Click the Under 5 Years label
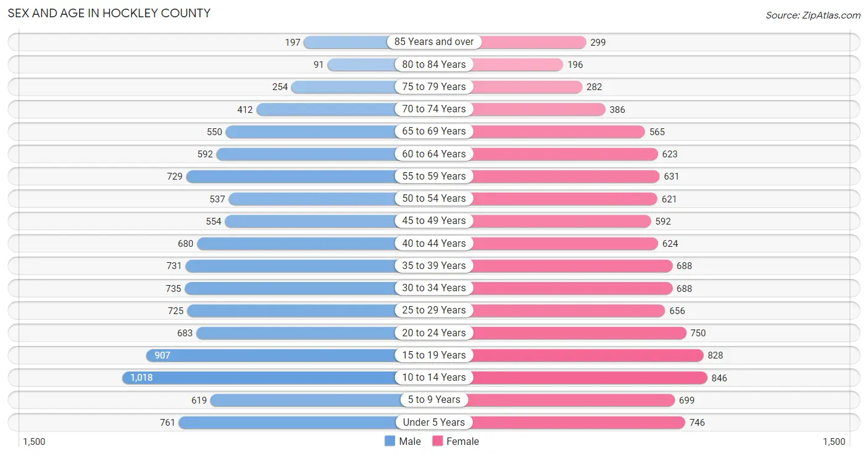This screenshot has width=868, height=456. (434, 423)
